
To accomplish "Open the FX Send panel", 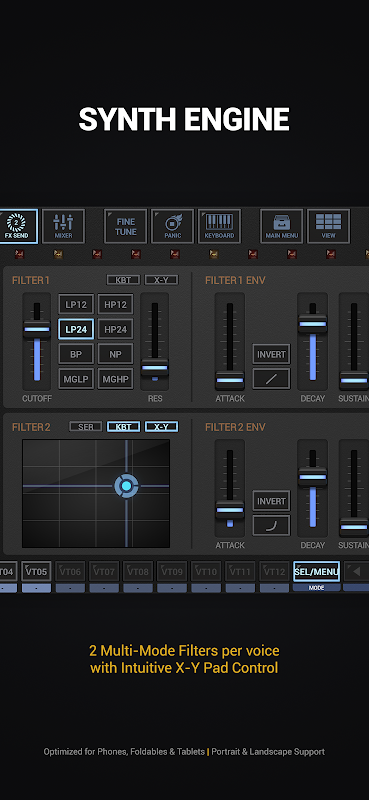I will (18, 226).
